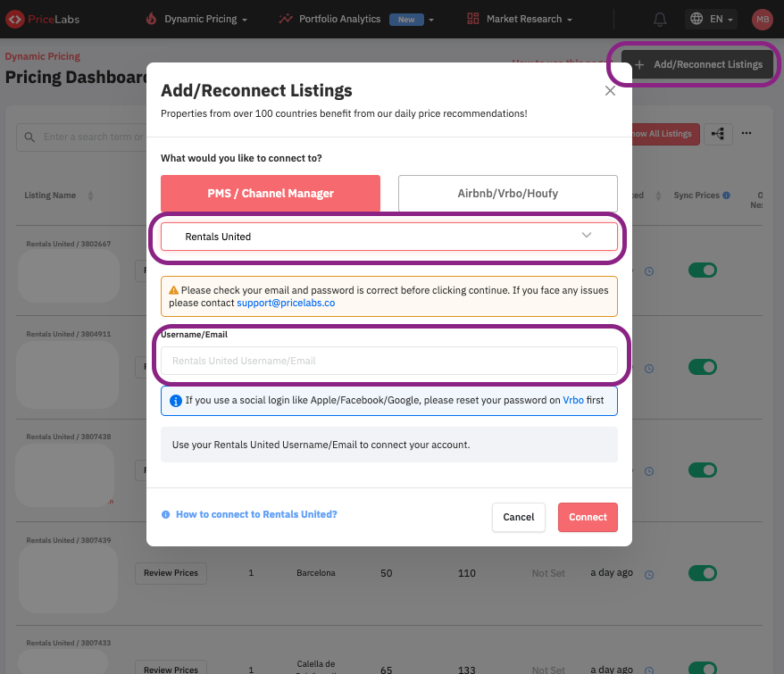The width and height of the screenshot is (784, 674).
Task: Open the three-dots more options menu
Action: pyautogui.click(x=746, y=134)
